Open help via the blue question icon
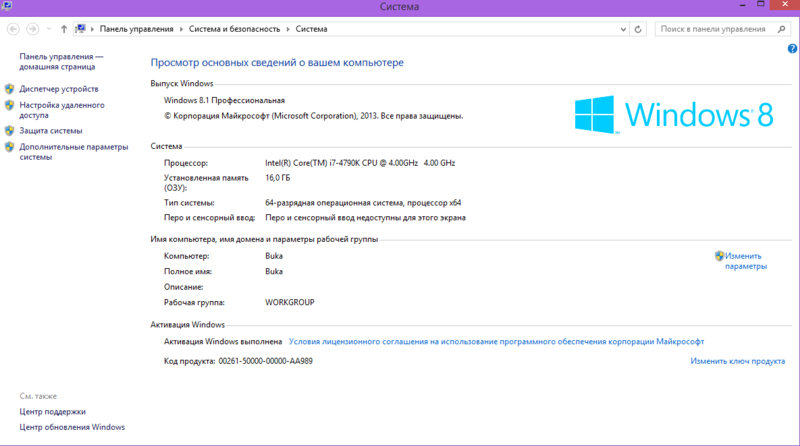The height and width of the screenshot is (446, 800). click(792, 48)
